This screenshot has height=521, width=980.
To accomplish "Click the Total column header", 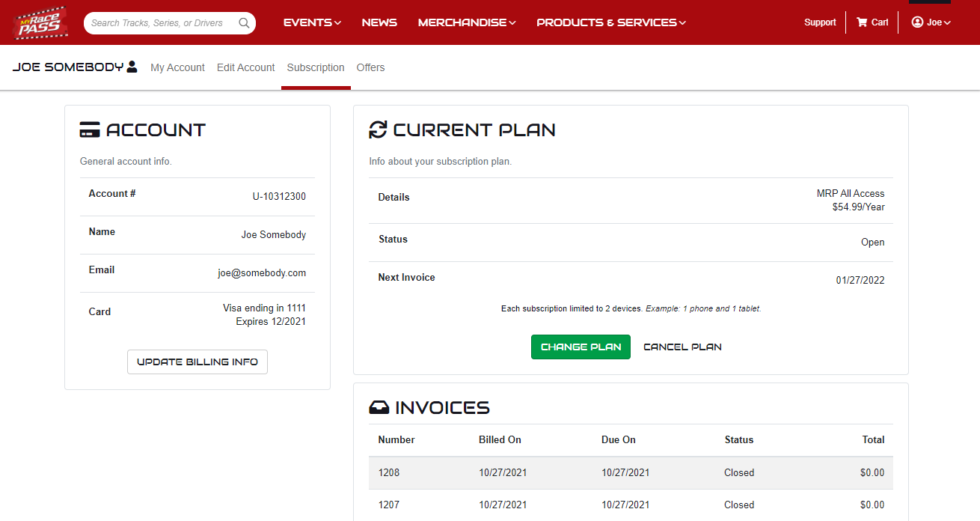I will [873, 439].
